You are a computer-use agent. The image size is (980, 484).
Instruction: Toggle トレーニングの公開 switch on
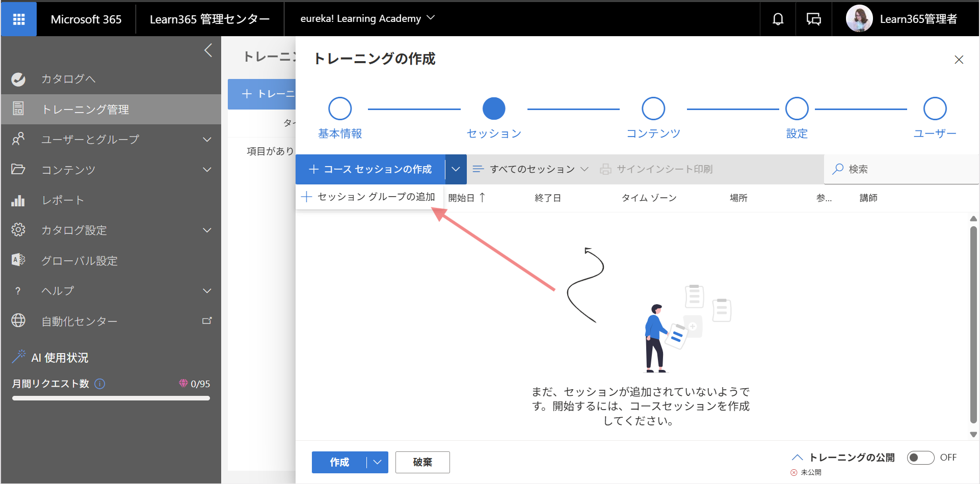920,458
